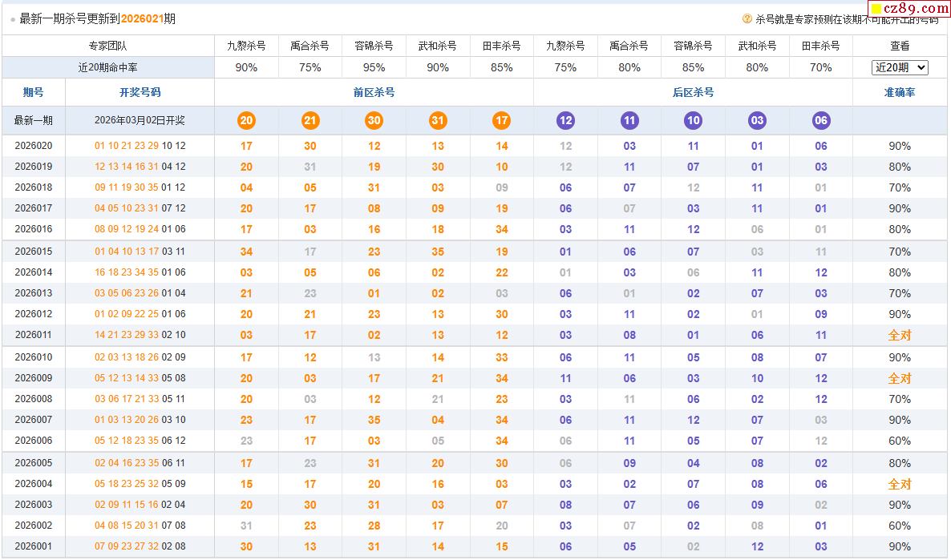The height and width of the screenshot is (560, 951).
Task: Click the orange circled 21 ball
Action: tap(310, 121)
